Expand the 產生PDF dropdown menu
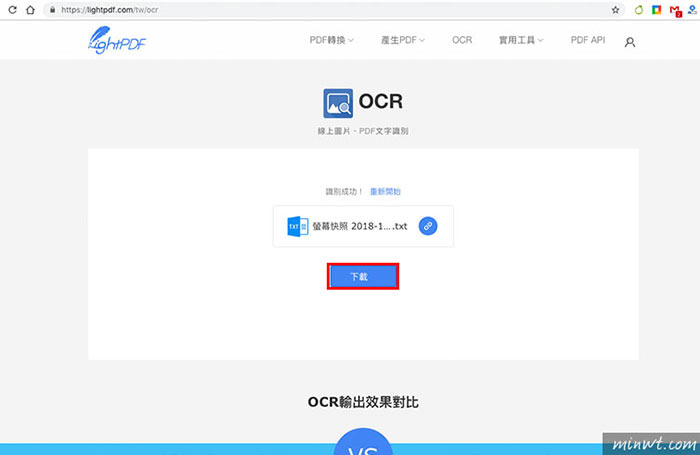Viewport: 700px width, 455px height. tap(402, 40)
